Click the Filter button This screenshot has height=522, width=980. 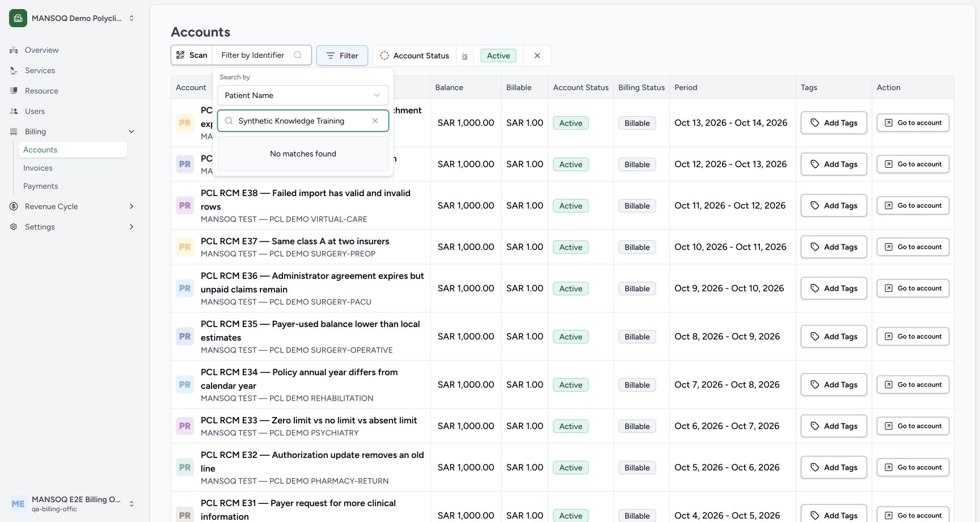click(x=342, y=56)
